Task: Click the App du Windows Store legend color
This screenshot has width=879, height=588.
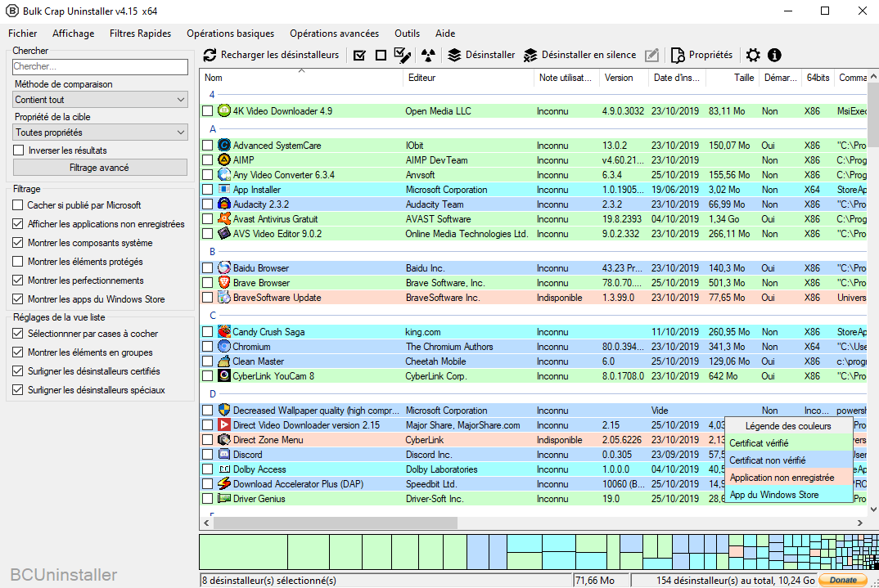Action: pyautogui.click(x=789, y=495)
